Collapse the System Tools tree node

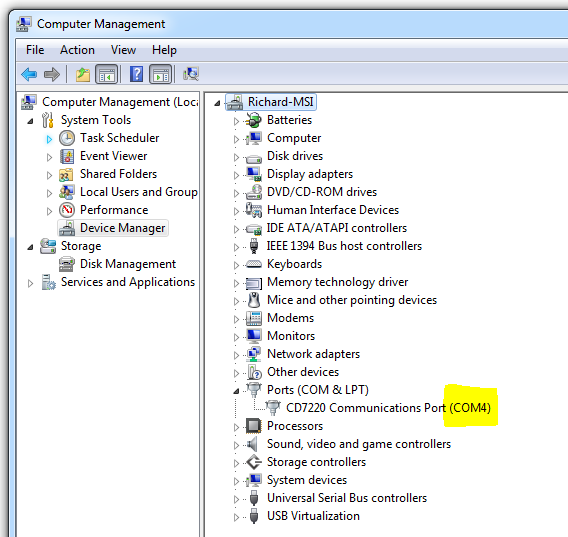point(30,121)
